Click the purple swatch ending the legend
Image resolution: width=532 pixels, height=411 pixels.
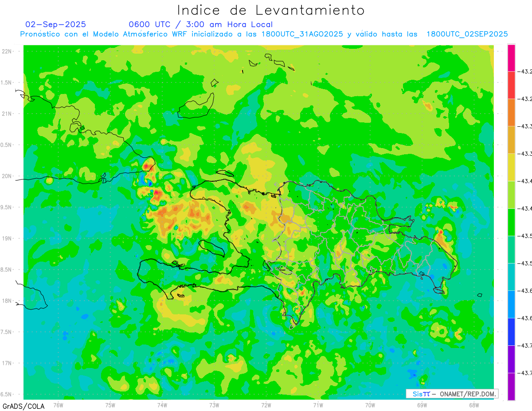click(511, 387)
